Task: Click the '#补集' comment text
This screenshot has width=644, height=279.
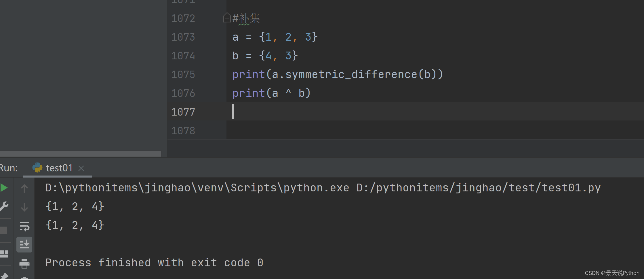Action: [x=246, y=18]
